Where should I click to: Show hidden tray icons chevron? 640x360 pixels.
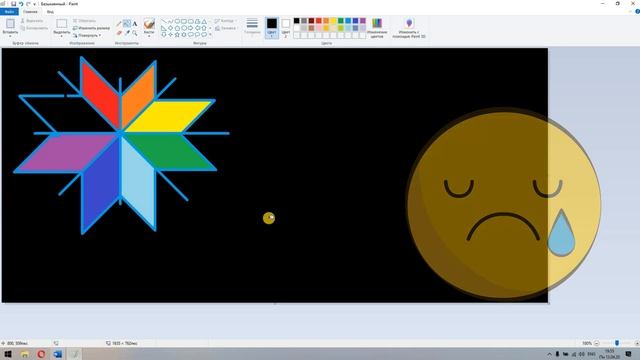click(549, 354)
